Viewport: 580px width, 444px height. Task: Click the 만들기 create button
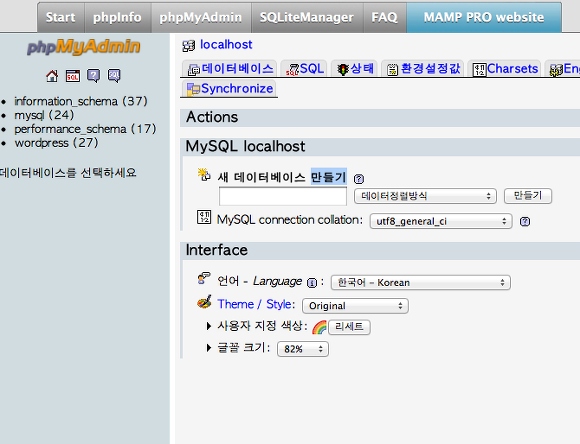point(528,196)
